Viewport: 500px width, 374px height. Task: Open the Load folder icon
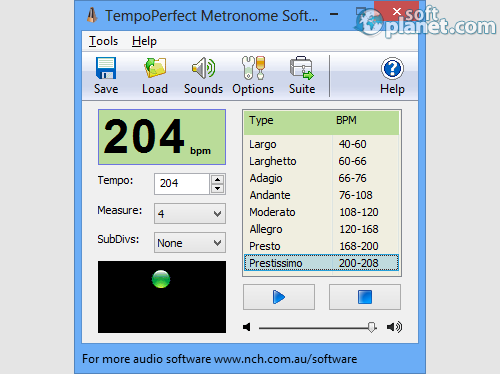pos(155,68)
